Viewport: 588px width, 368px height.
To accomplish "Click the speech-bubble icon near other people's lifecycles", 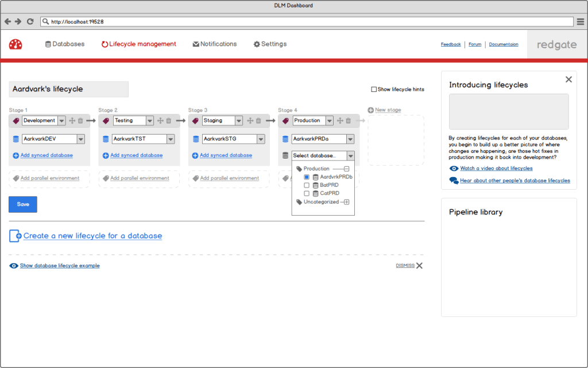I will coord(453,180).
